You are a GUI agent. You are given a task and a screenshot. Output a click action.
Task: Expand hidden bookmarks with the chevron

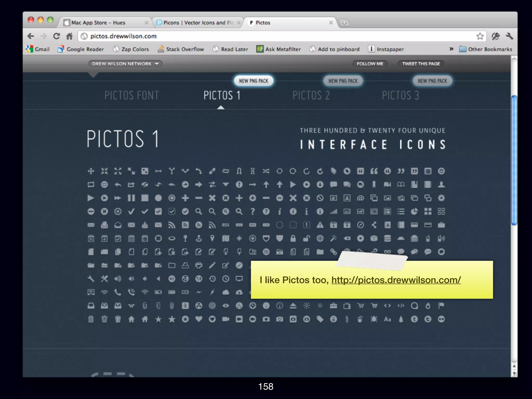[451, 49]
